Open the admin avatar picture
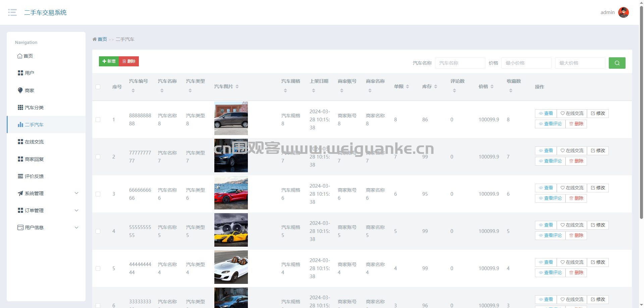 pyautogui.click(x=623, y=12)
